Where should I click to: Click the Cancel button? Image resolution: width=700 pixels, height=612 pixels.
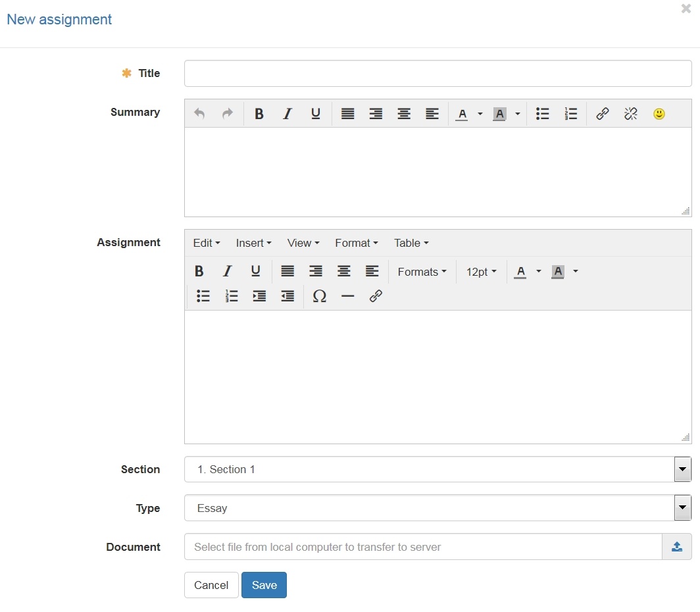211,585
